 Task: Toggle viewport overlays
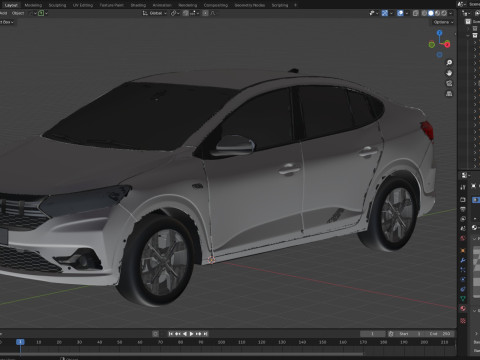(400, 13)
